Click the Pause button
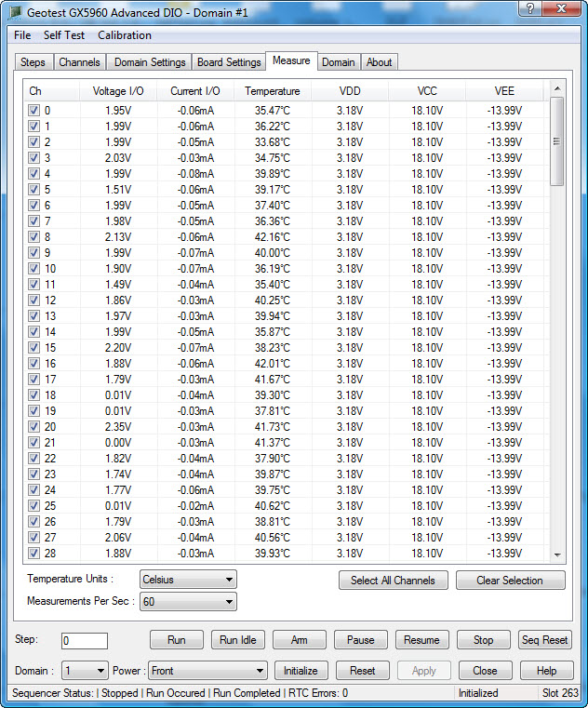 coord(361,640)
